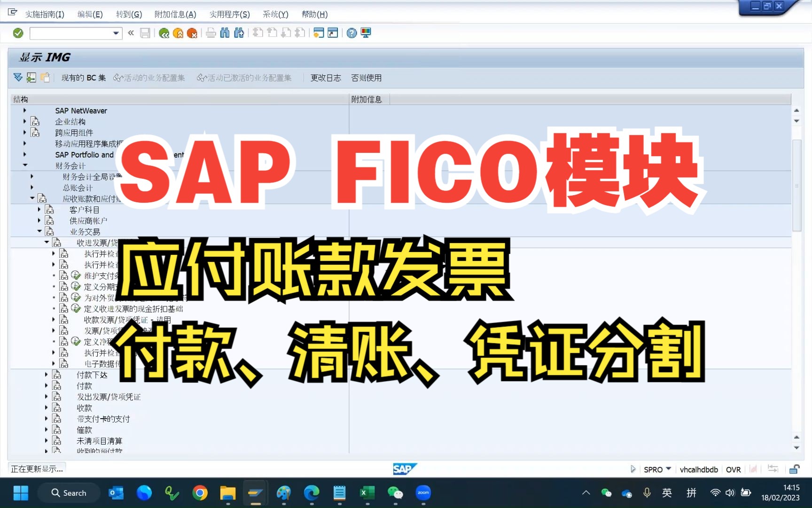Open the 帮助(H) menu
Image resolution: width=812 pixels, height=508 pixels.
[314, 14]
